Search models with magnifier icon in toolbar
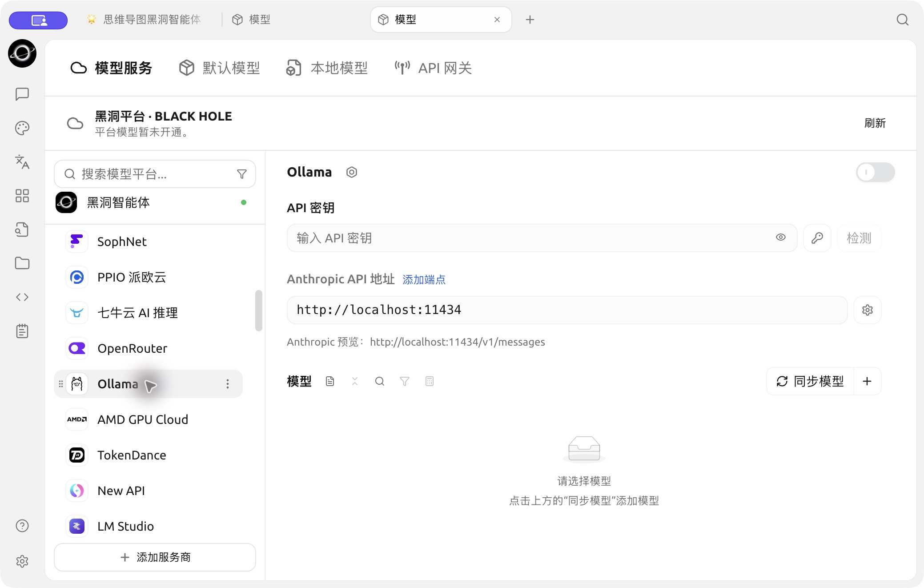The width and height of the screenshot is (924, 588). [x=380, y=381]
